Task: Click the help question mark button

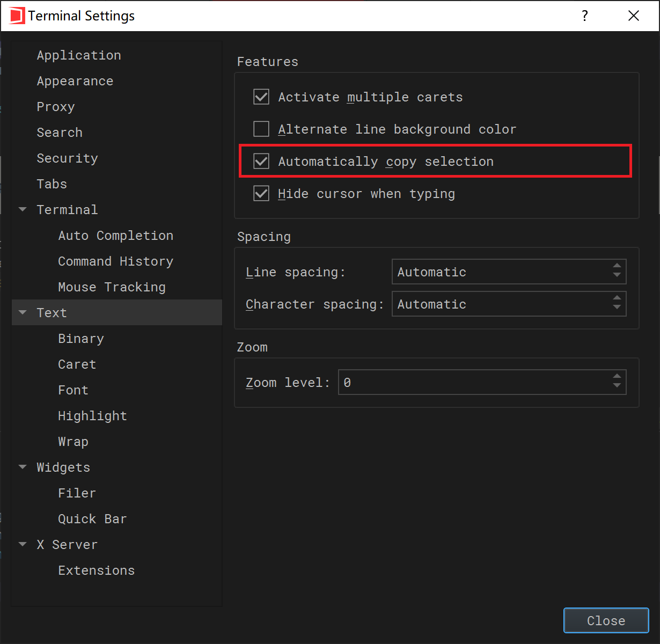Action: click(x=585, y=16)
